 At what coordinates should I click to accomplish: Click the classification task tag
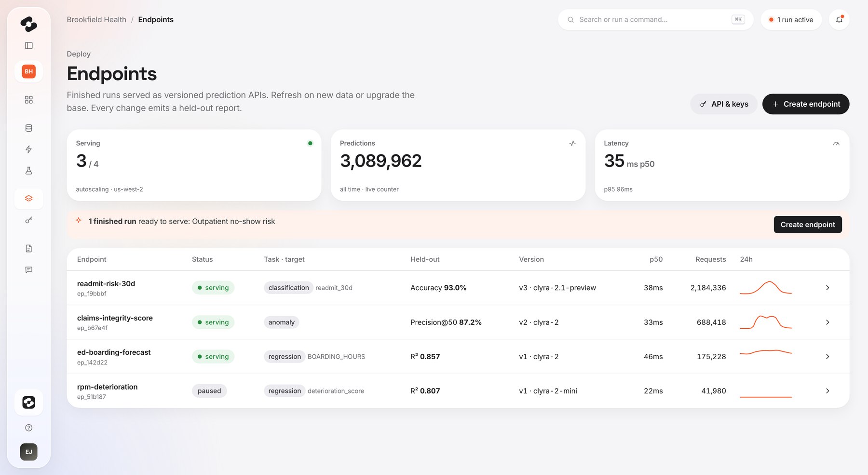tap(288, 288)
